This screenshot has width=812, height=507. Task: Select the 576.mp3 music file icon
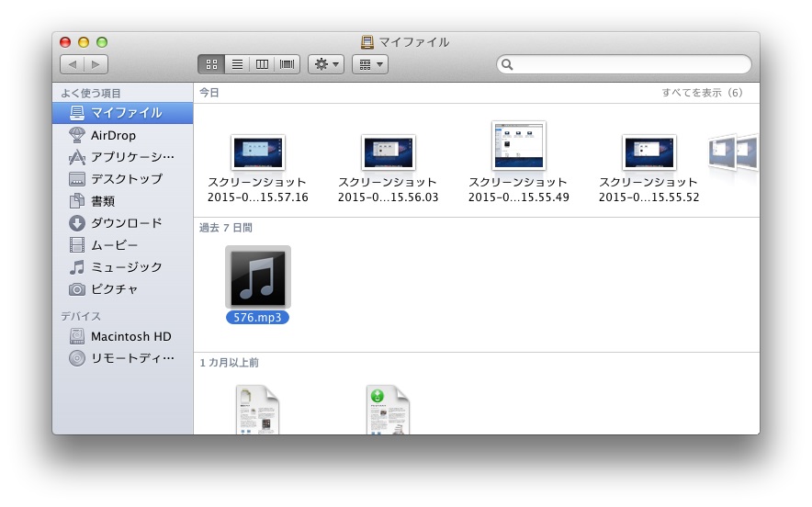click(258, 277)
